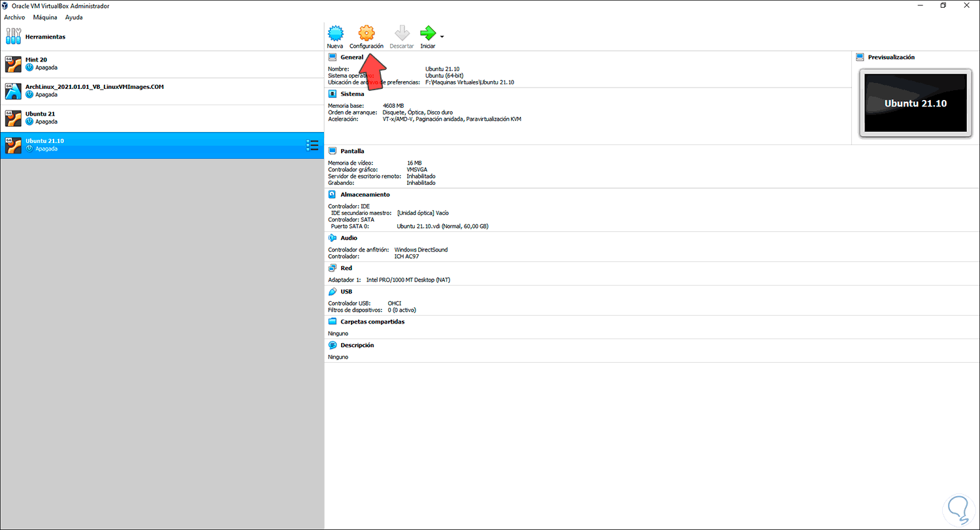
Task: Open the Ubuntu 21.10 machine tools menu icon
Action: (x=312, y=145)
